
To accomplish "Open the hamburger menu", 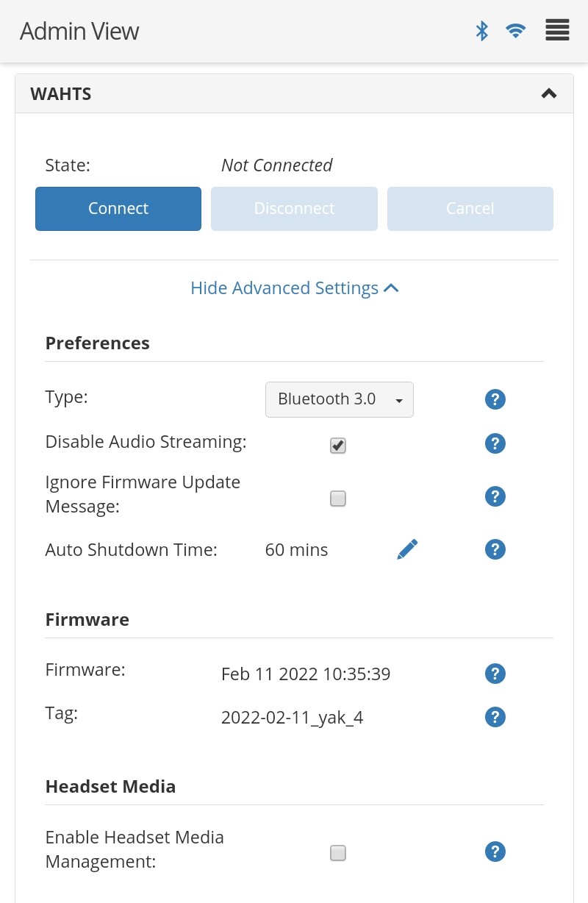I will click(557, 31).
